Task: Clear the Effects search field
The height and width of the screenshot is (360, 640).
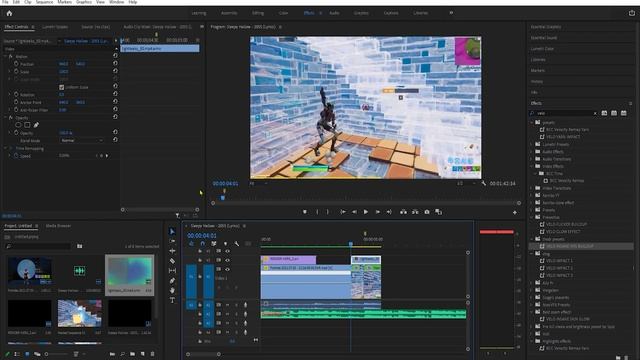Action: click(595, 113)
